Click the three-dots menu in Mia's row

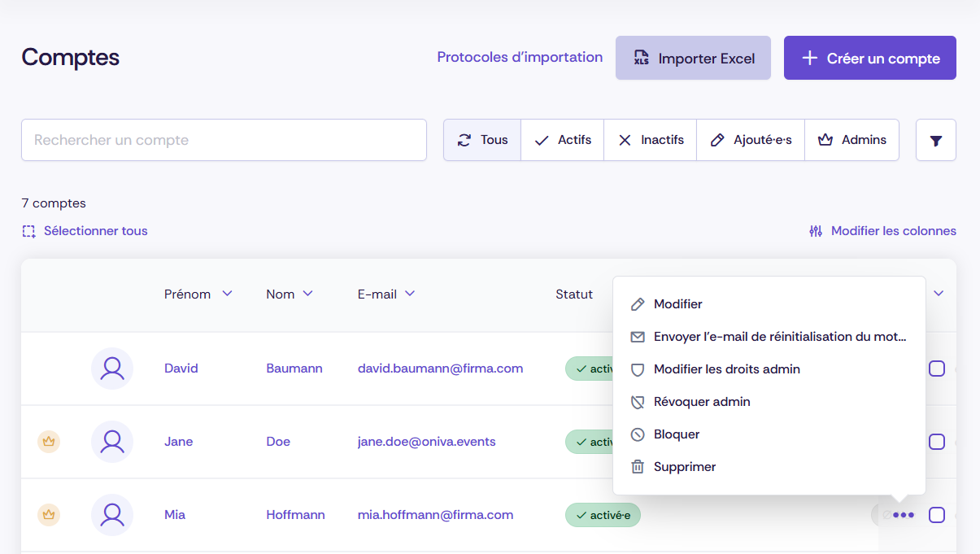(904, 515)
